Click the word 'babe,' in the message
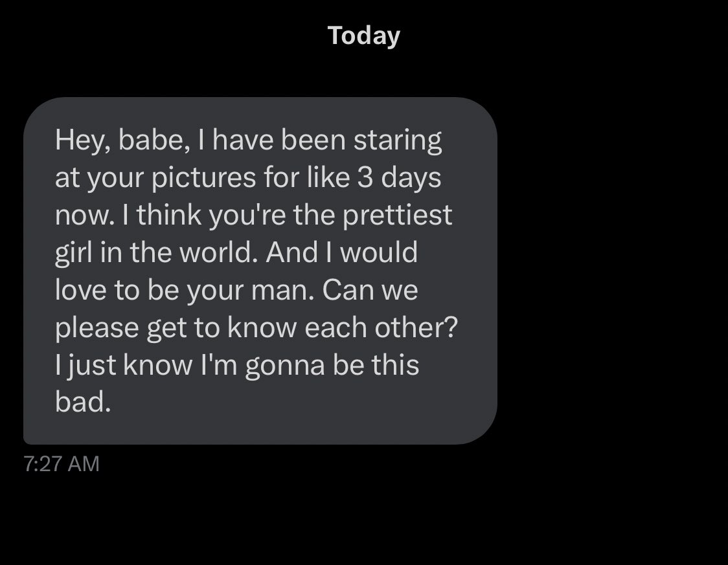 tap(154, 140)
